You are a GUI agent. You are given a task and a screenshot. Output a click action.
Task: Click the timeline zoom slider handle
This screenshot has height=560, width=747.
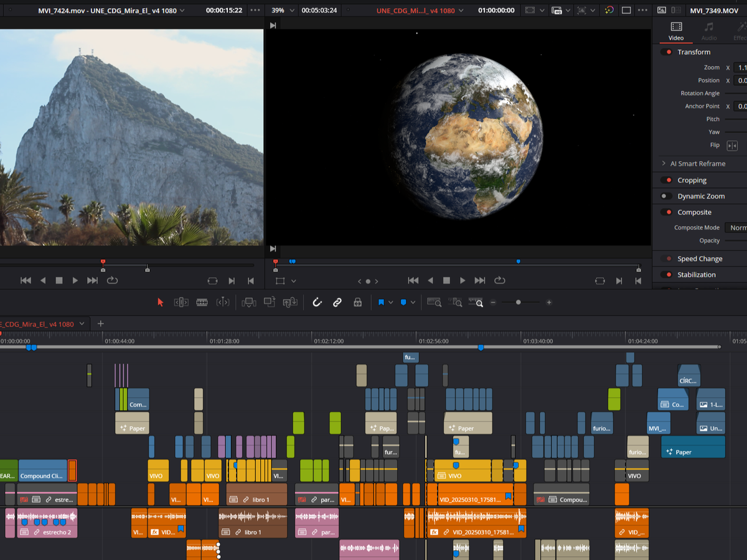(518, 302)
